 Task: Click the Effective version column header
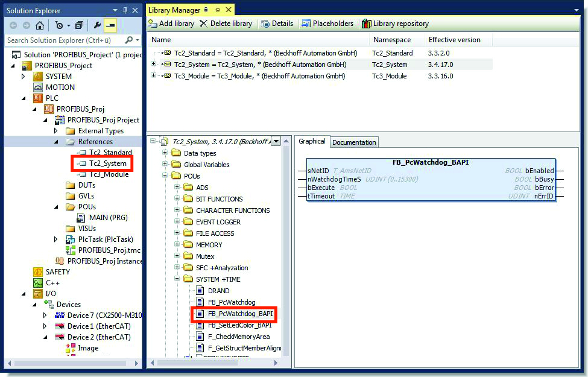pos(455,39)
